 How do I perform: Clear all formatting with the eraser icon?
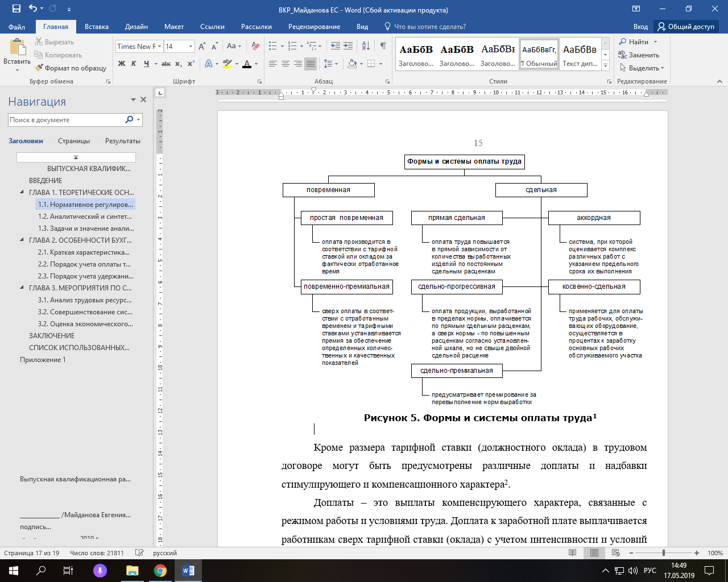coord(255,47)
